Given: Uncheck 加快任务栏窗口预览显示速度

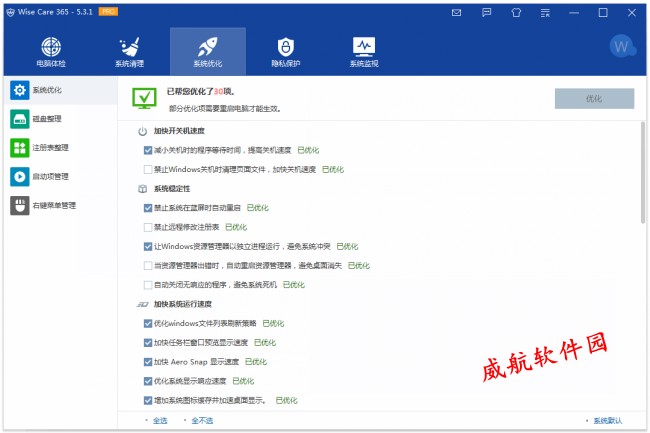Looking at the screenshot, I should pyautogui.click(x=148, y=343).
